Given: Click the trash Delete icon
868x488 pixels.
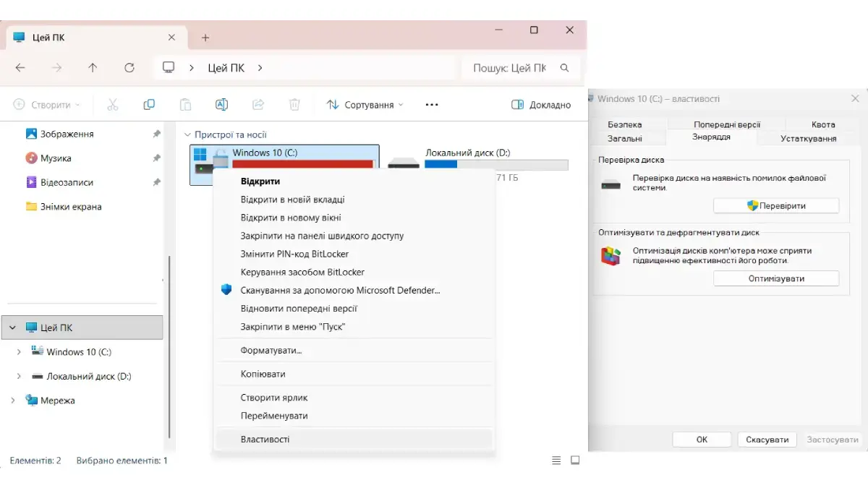Looking at the screenshot, I should point(294,105).
